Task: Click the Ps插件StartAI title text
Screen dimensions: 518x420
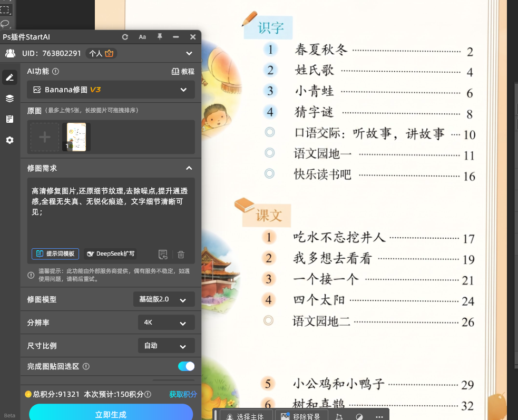Action: [x=26, y=37]
